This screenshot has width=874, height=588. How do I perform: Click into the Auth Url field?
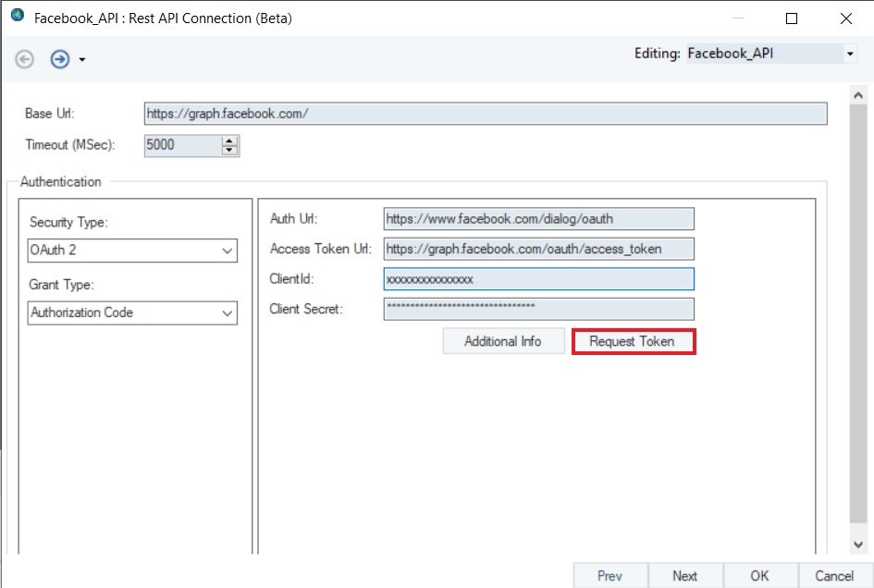[x=537, y=219]
